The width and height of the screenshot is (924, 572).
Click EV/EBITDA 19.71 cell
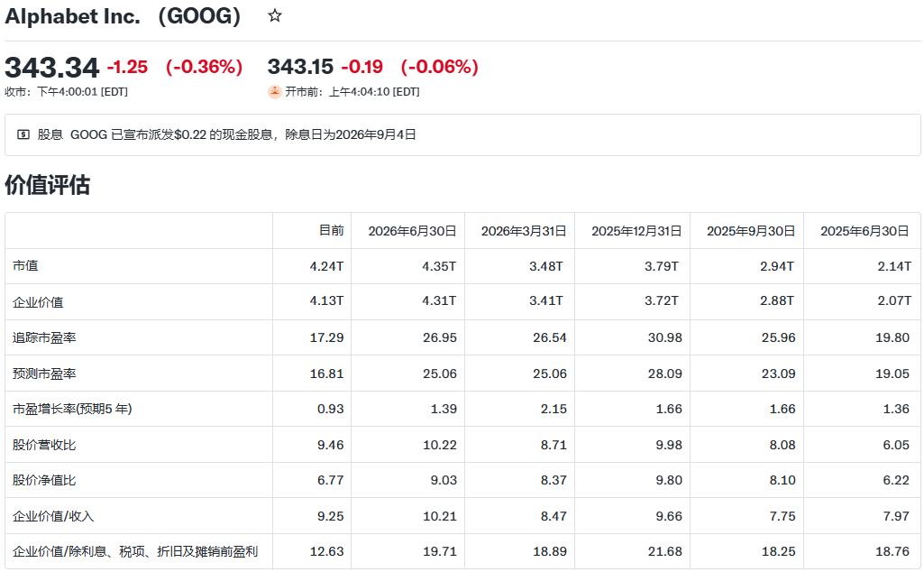coord(440,552)
